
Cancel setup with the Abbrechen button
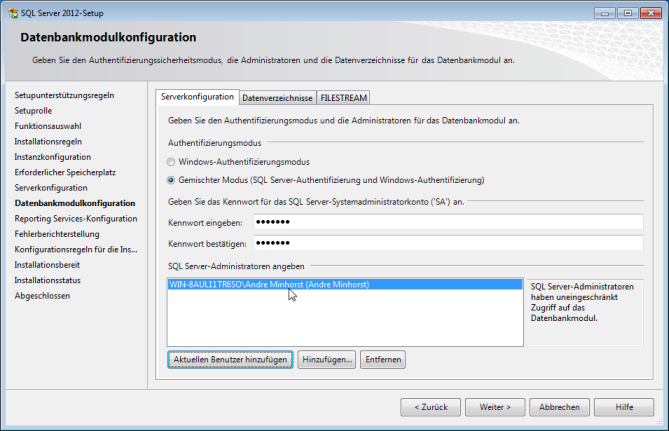click(559, 407)
